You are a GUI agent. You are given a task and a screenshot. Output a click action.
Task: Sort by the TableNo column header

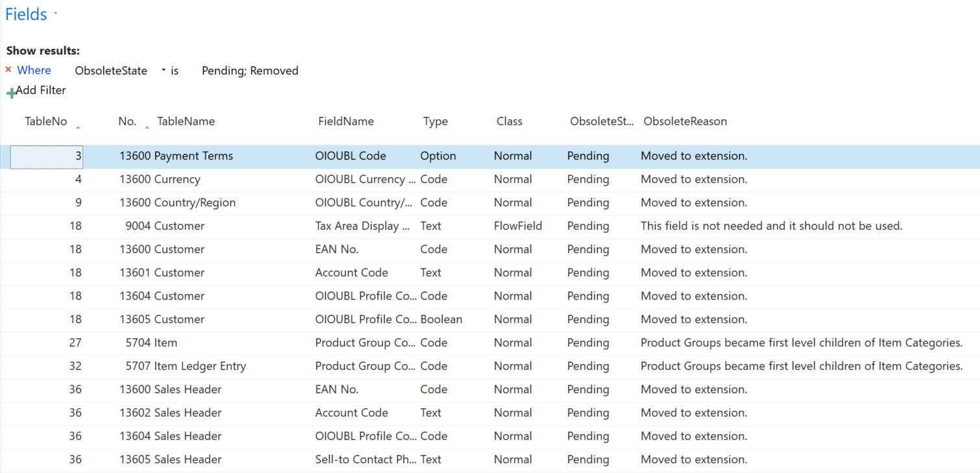pyautogui.click(x=46, y=121)
